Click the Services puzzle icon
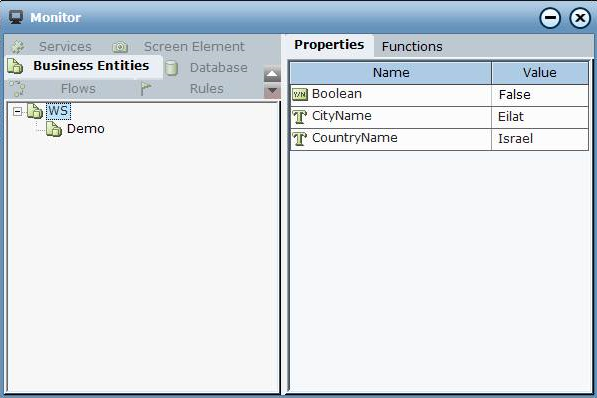 (x=18, y=47)
